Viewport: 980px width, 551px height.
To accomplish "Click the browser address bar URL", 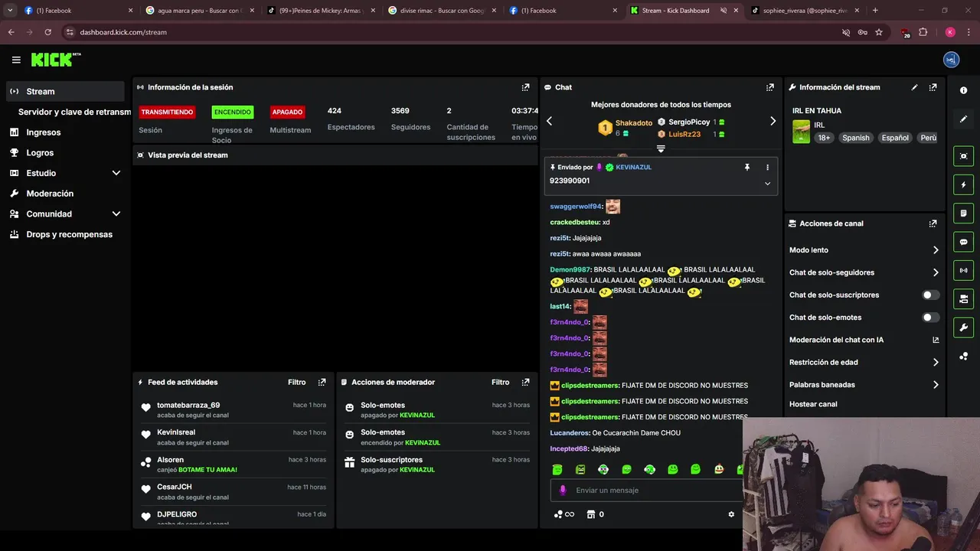I will coord(123,32).
